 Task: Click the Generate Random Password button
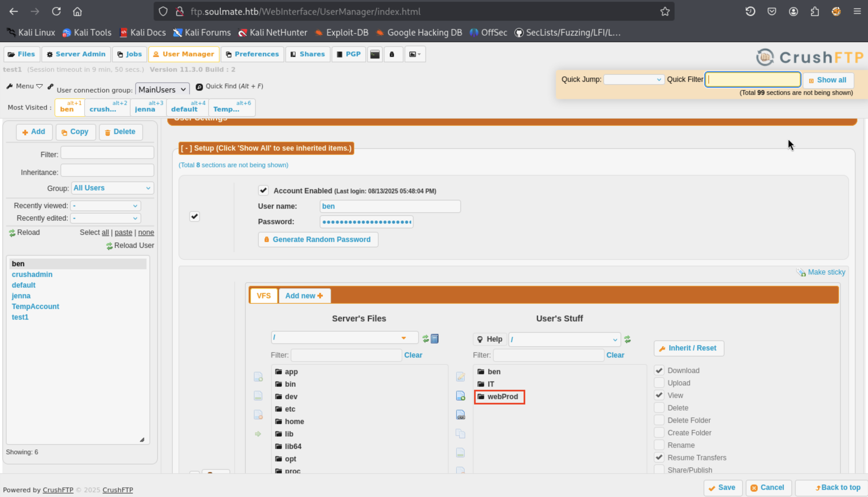coord(317,240)
